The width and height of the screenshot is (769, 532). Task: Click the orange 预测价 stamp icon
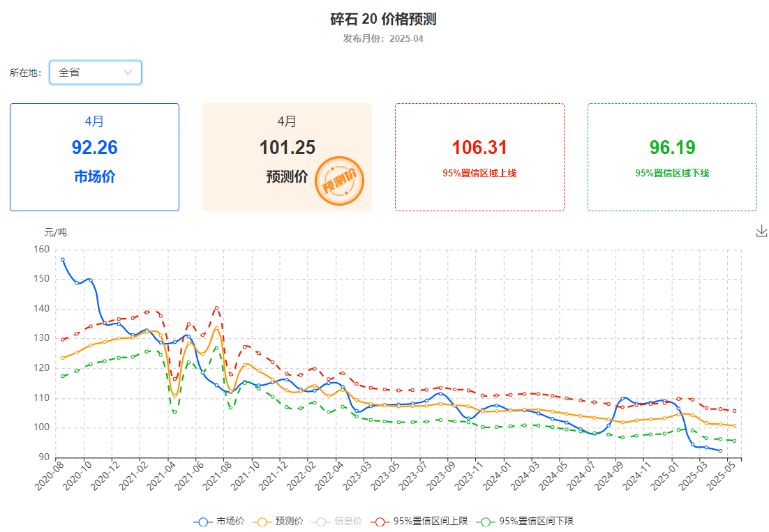pyautogui.click(x=340, y=181)
